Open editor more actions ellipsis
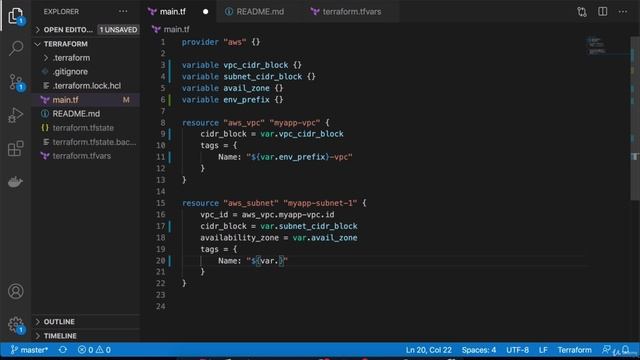This screenshot has width=640, height=360. pos(622,11)
